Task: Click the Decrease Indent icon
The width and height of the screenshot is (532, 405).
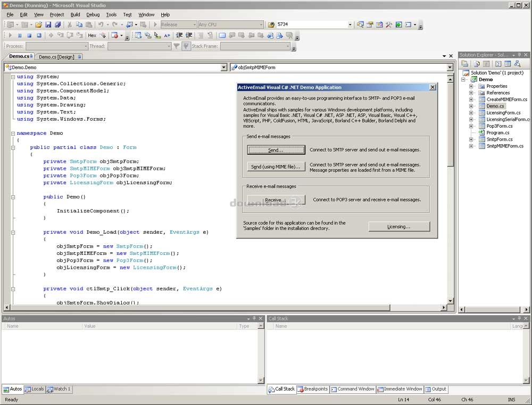Action: (179, 35)
